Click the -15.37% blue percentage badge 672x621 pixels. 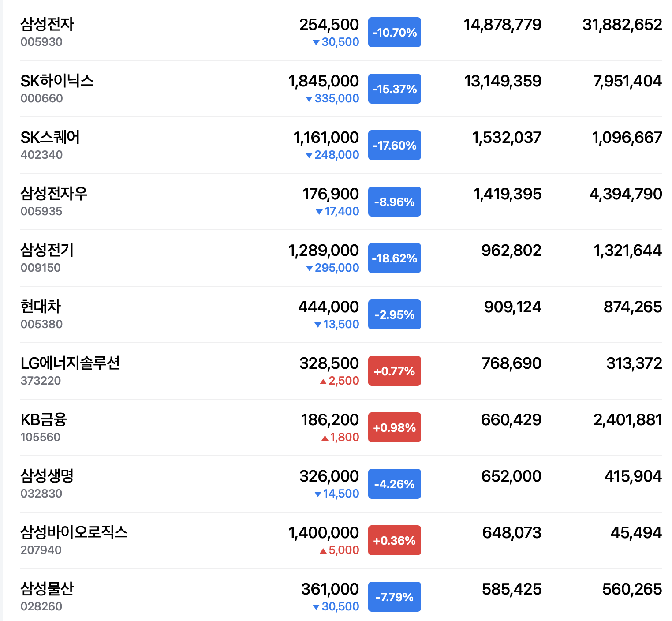click(394, 89)
